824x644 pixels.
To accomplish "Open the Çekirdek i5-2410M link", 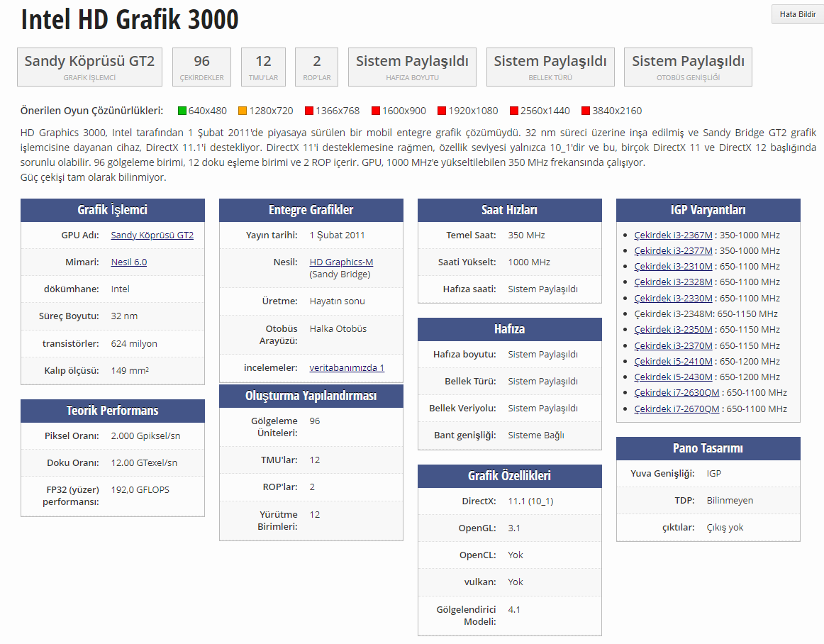I will click(x=673, y=361).
